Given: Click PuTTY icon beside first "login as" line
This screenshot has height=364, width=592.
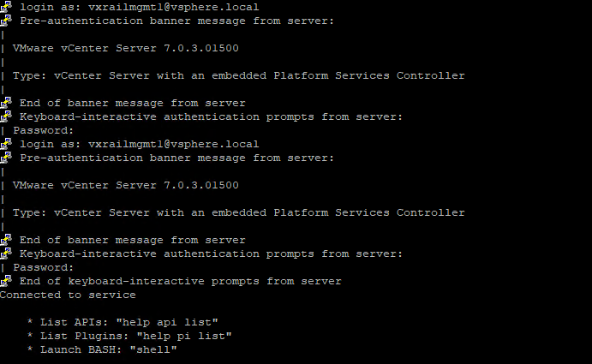Looking at the screenshot, I should pos(5,7).
